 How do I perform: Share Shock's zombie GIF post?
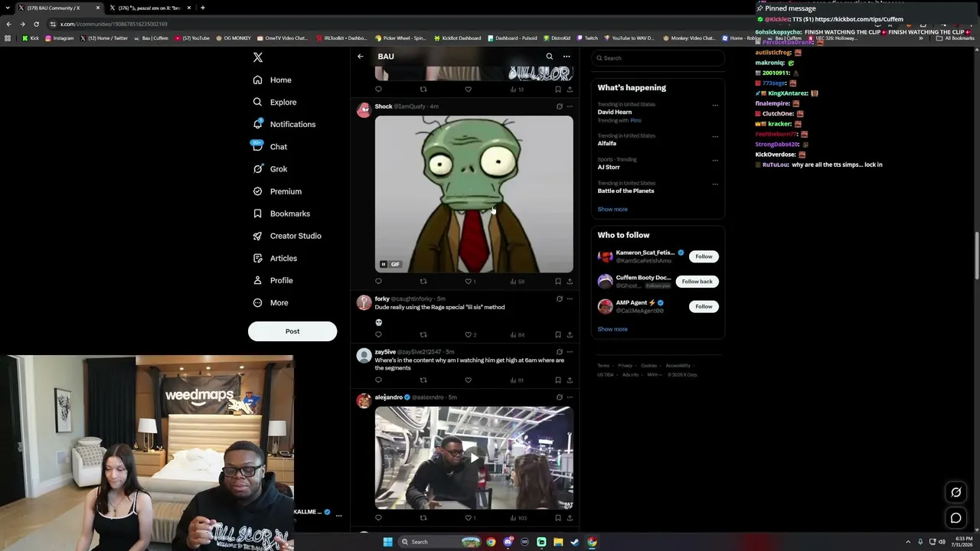tap(570, 281)
